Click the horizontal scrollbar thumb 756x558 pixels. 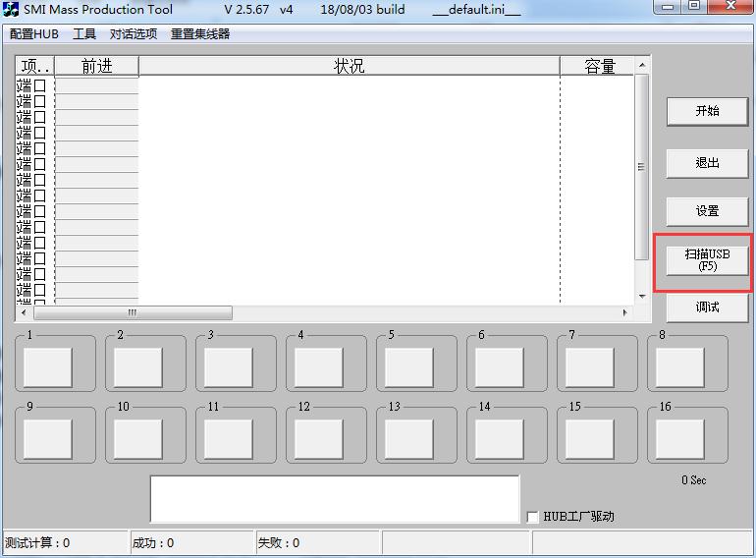tap(133, 312)
